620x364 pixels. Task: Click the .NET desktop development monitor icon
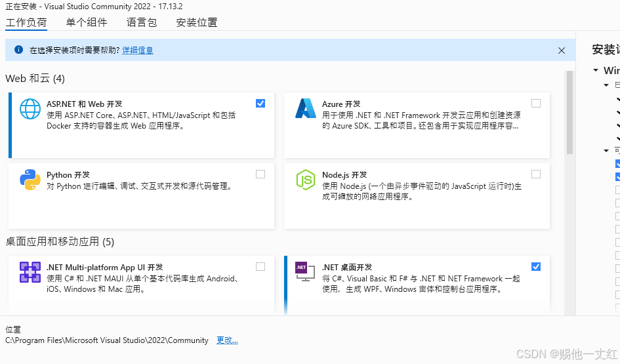[x=305, y=272]
